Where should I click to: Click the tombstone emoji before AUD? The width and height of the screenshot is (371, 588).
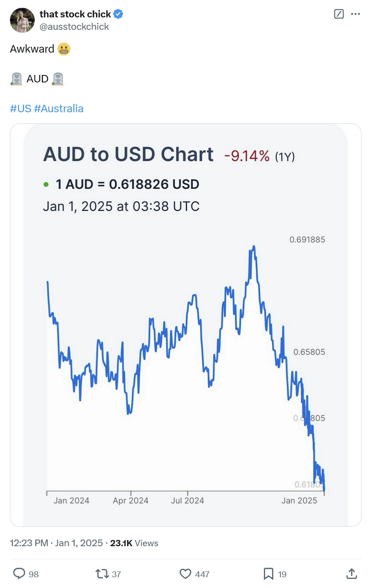[16, 79]
